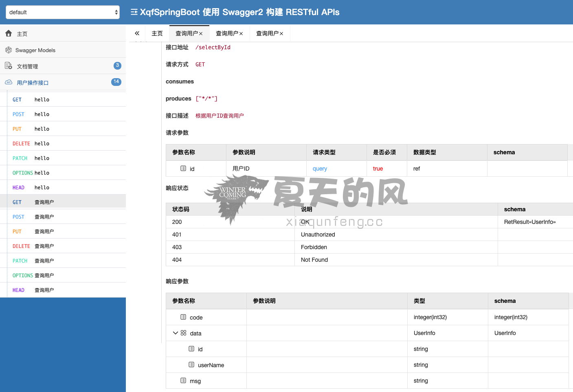Click the data object grid icon
573x392 pixels.
(184, 333)
